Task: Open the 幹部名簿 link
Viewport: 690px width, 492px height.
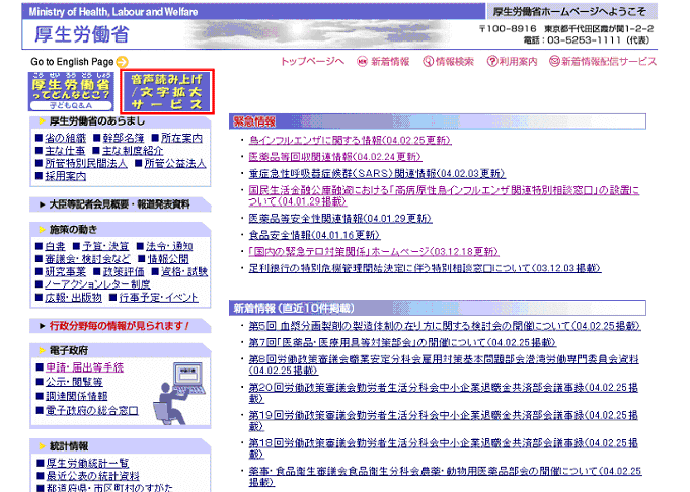Action: (122, 137)
